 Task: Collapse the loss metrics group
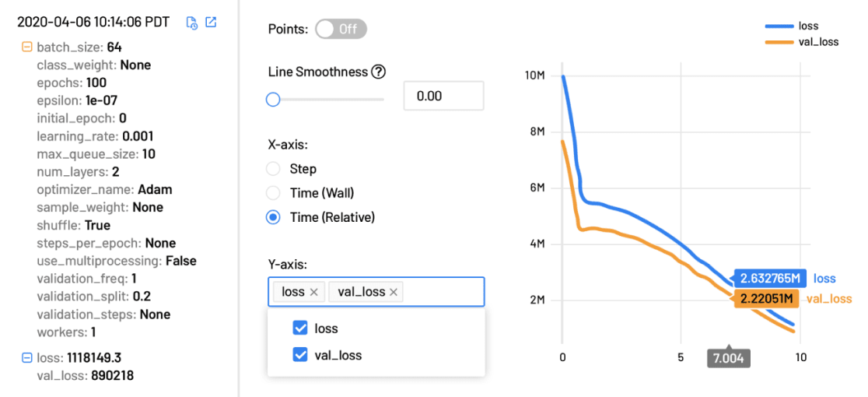[x=27, y=358]
